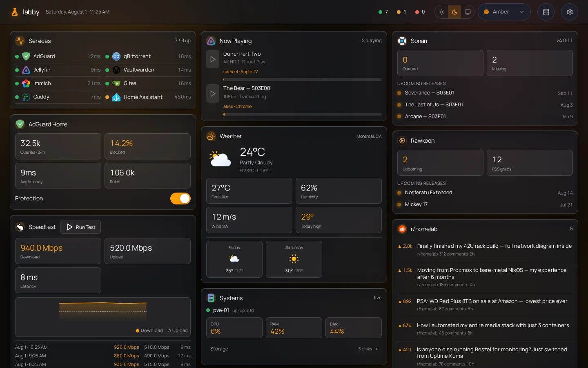Image resolution: width=588 pixels, height=368 pixels.
Task: Click the Immich service icon
Action: [x=26, y=83]
